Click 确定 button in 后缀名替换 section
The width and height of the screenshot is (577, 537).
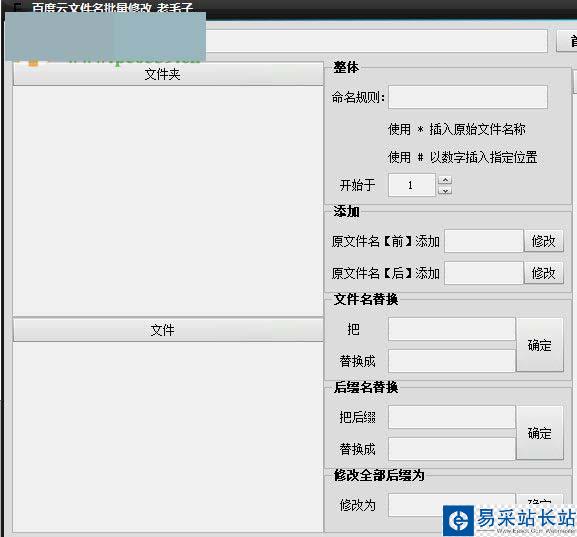[540, 433]
